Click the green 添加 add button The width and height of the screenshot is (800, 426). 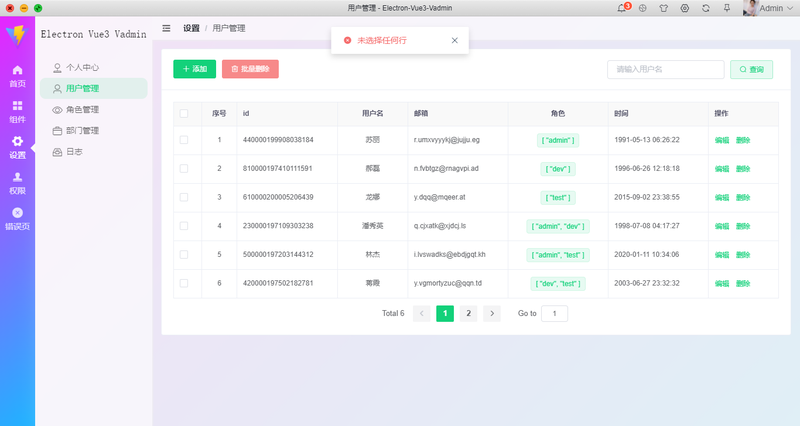point(194,69)
